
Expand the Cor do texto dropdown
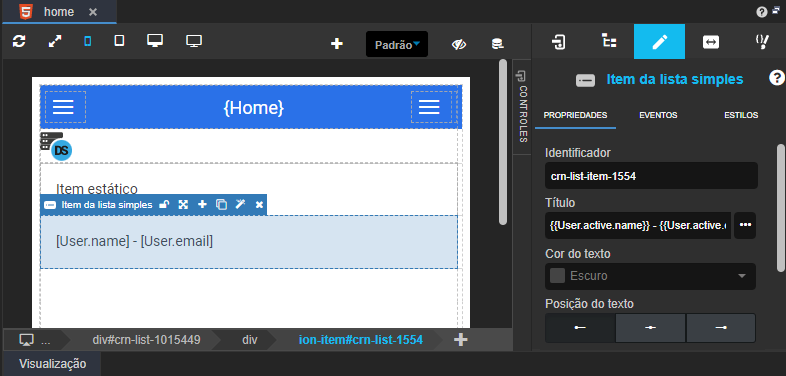650,276
